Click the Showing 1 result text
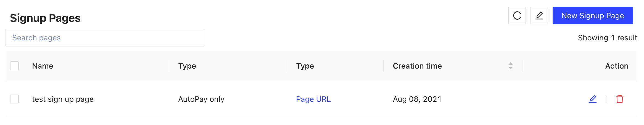 (607, 38)
